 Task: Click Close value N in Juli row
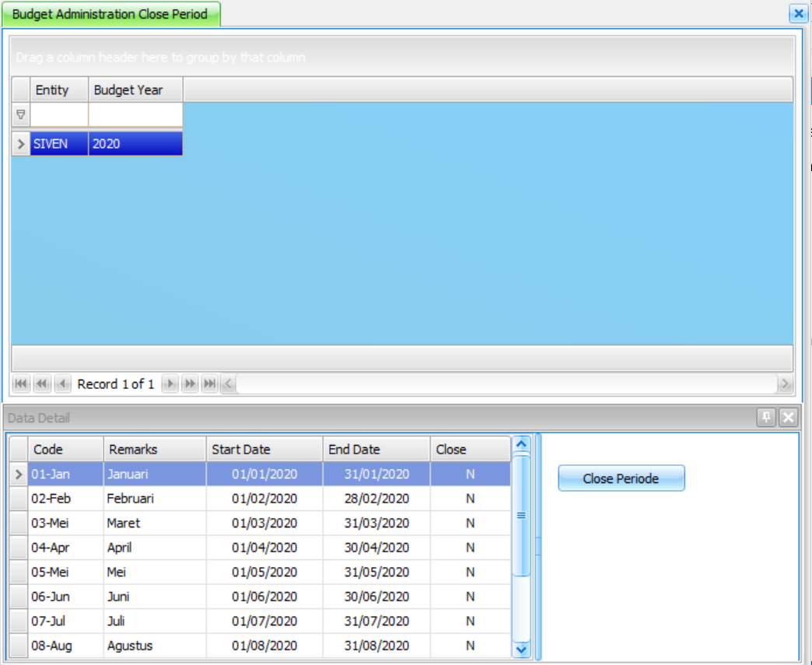pyautogui.click(x=471, y=621)
